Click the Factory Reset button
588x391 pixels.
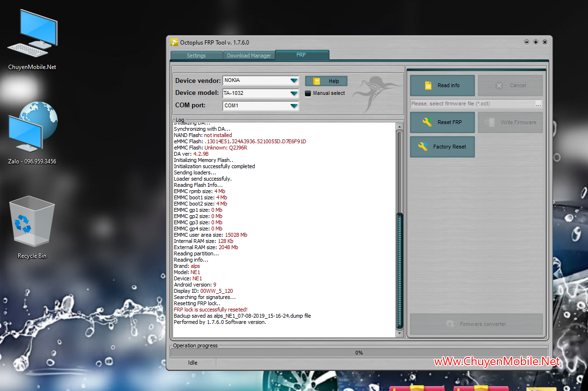pyautogui.click(x=442, y=147)
